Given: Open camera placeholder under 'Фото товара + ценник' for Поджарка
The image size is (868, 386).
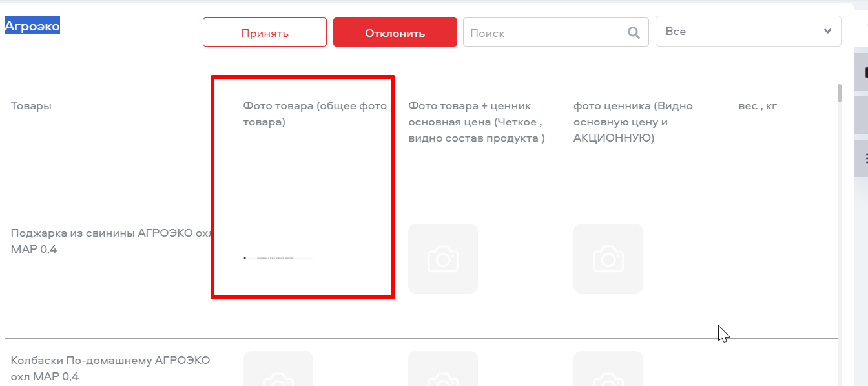Looking at the screenshot, I should point(443,259).
